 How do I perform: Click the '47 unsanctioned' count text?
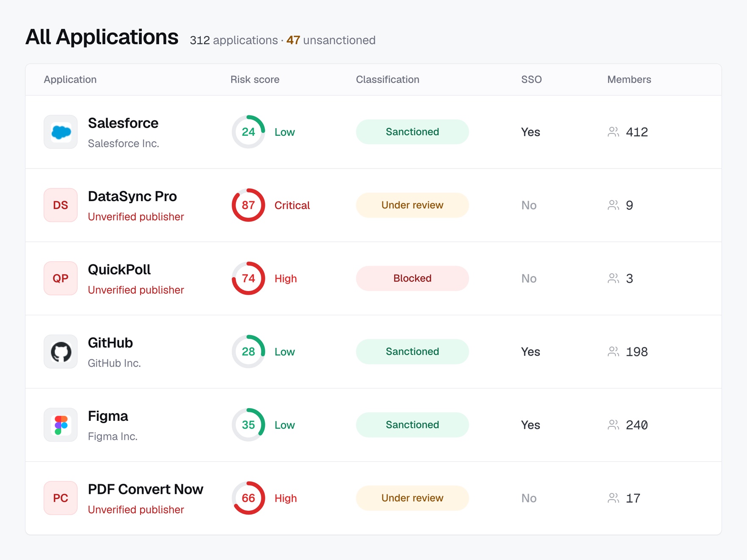(x=331, y=40)
